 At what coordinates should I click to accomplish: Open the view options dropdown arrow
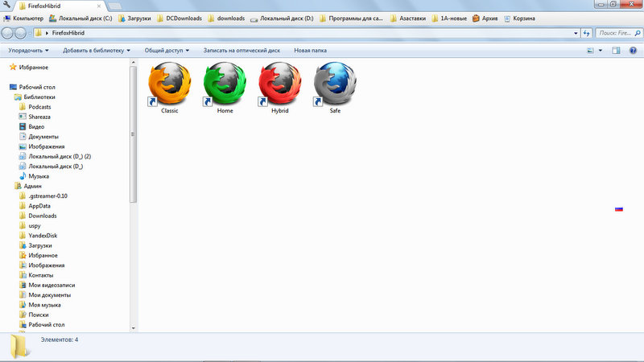tap(600, 51)
